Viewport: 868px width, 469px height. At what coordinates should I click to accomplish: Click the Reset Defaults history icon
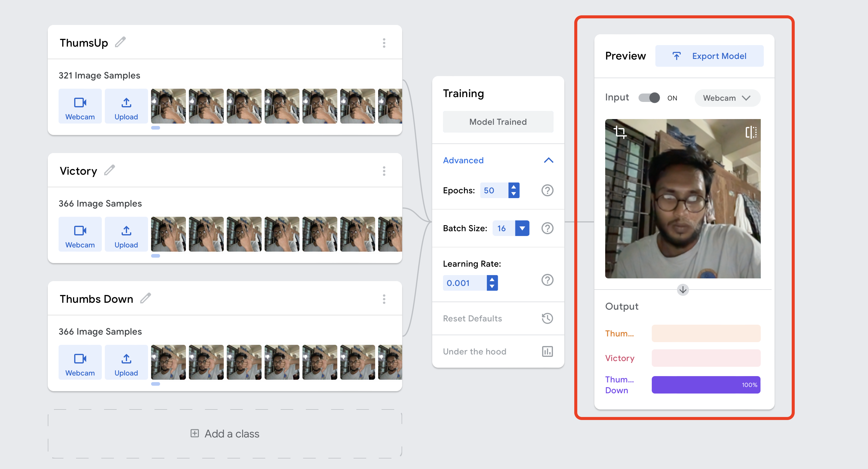[x=547, y=318]
